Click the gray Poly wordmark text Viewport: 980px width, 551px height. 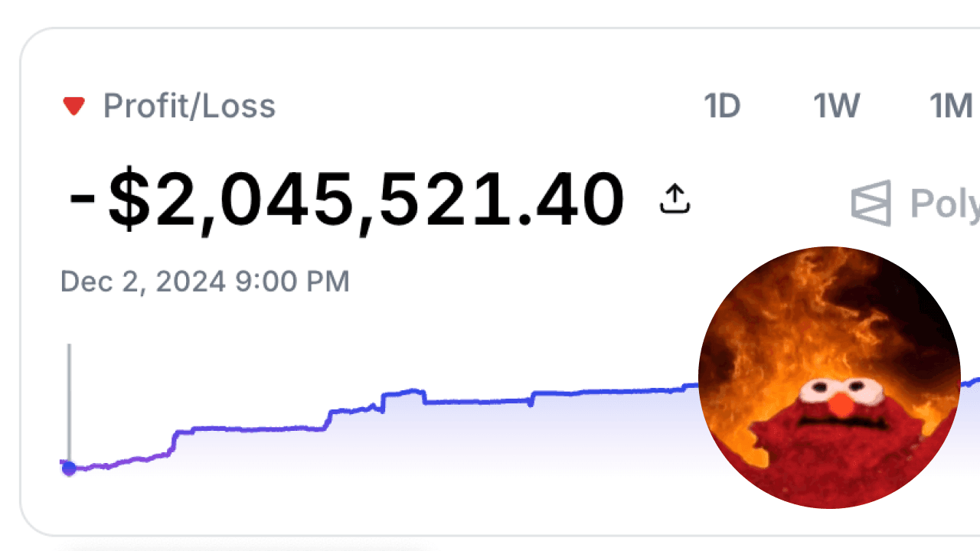pyautogui.click(x=944, y=204)
